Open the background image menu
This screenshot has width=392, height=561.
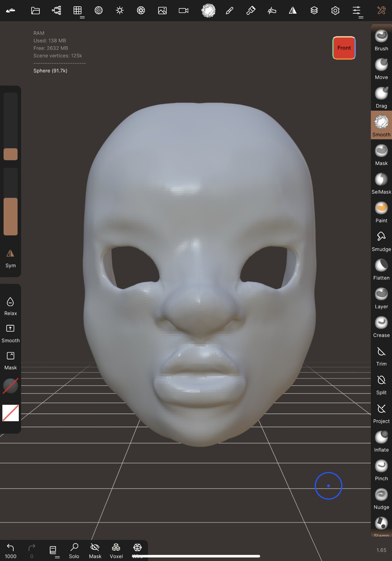(x=162, y=10)
